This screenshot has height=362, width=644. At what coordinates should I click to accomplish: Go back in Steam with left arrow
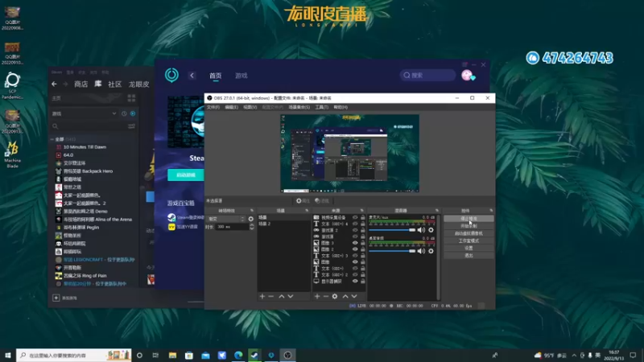pyautogui.click(x=54, y=84)
